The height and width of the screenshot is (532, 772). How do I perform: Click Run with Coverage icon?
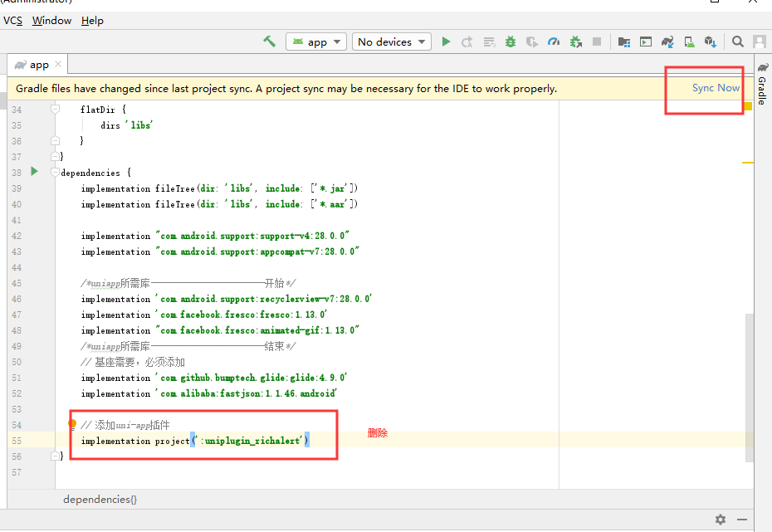[532, 41]
